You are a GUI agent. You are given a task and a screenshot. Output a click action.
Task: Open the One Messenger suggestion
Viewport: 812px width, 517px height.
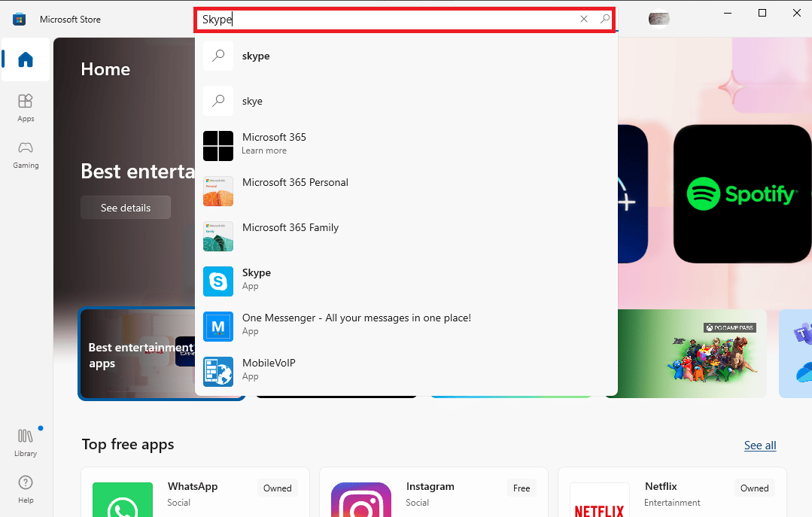218,326
